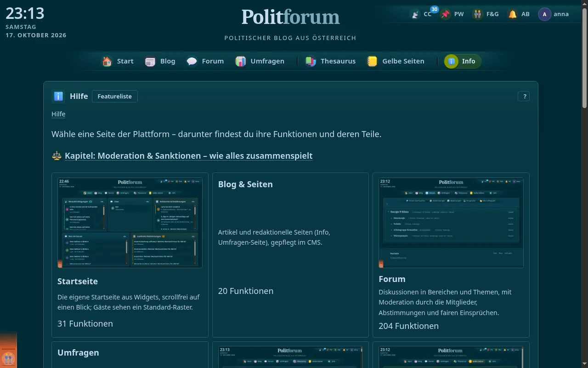Open the CC notifications icon with badge
This screenshot has height=368, width=588.
point(415,14)
